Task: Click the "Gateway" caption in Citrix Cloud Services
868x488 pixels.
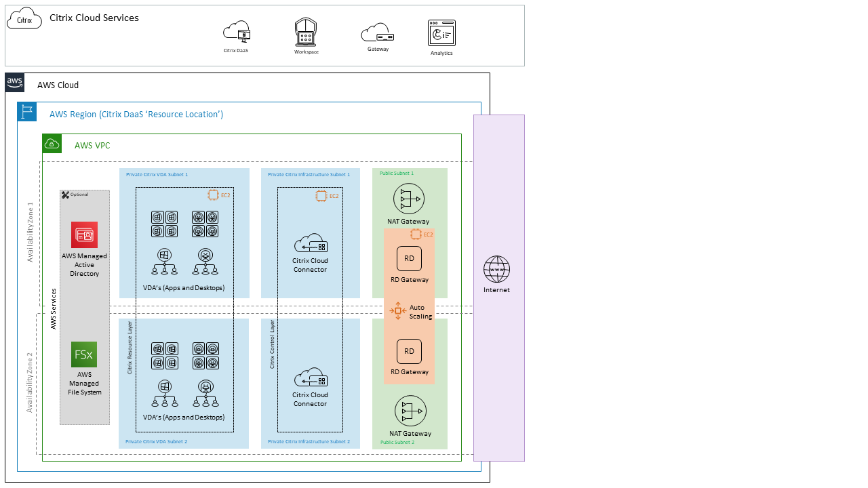Action: coord(378,49)
